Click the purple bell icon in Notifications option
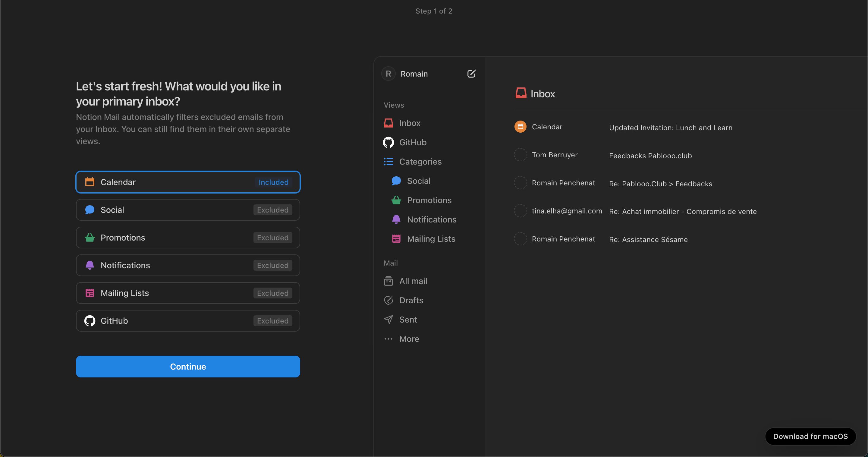This screenshot has height=457, width=868. coord(90,265)
